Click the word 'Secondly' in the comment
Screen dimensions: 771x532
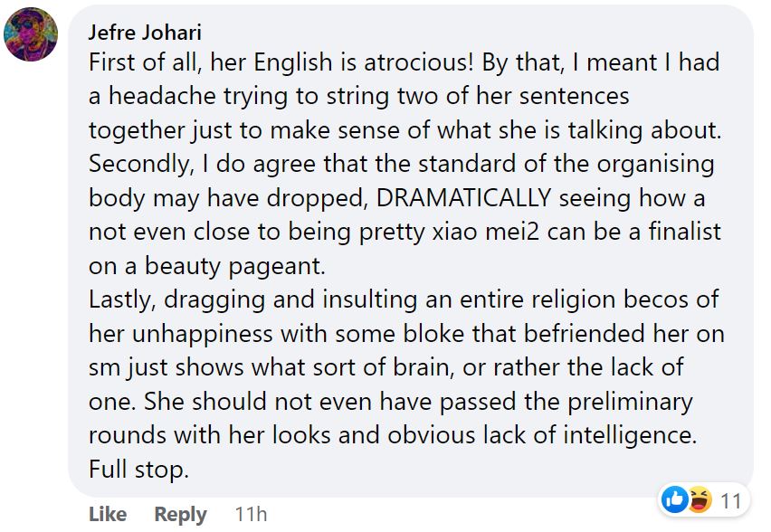pyautogui.click(x=141, y=165)
